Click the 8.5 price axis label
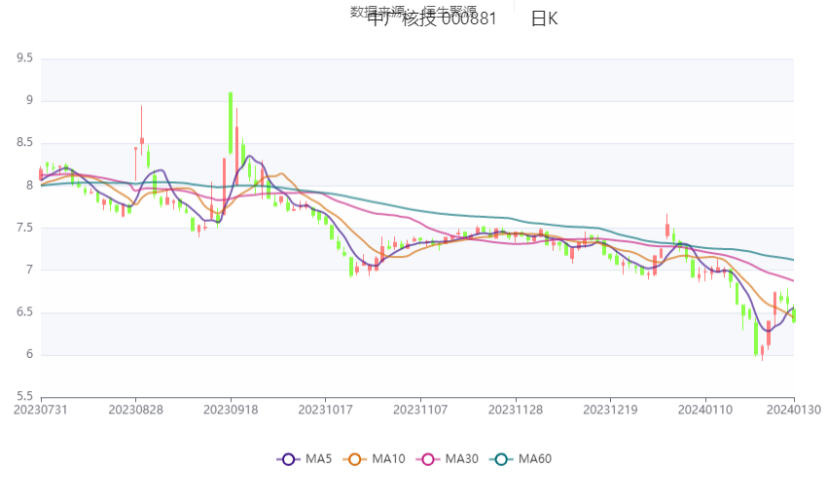The width and height of the screenshot is (827, 504). [24, 142]
